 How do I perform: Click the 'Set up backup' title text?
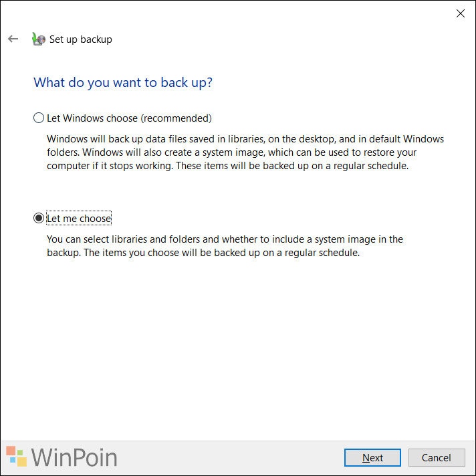coord(81,39)
